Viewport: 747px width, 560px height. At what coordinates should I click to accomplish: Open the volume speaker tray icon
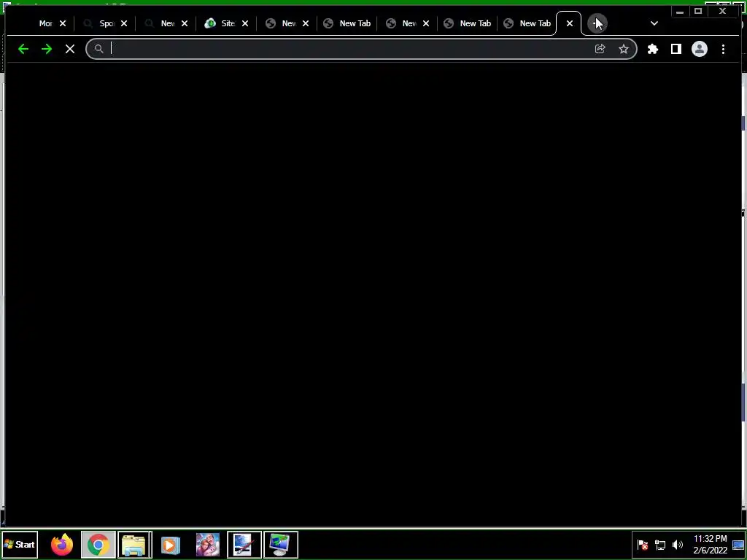pyautogui.click(x=678, y=544)
